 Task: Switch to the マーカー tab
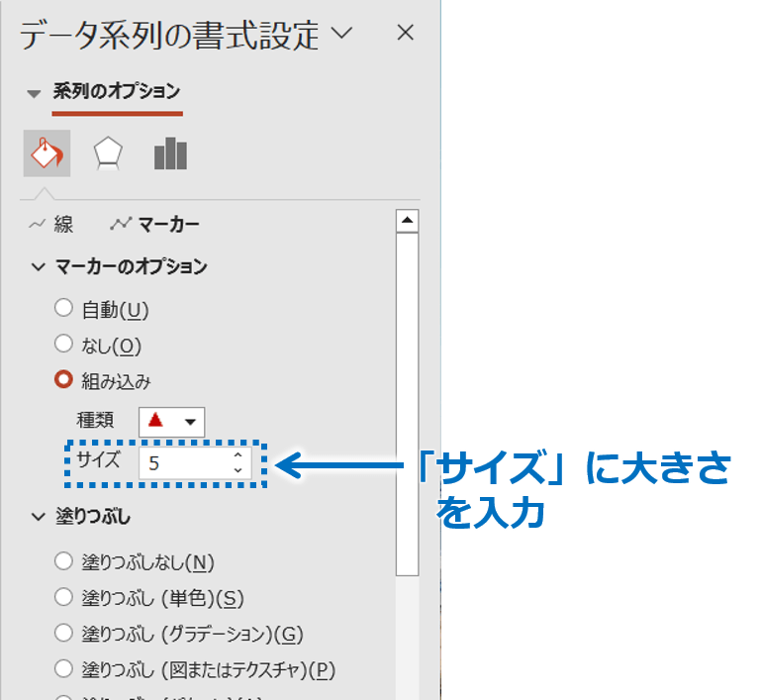tap(169, 225)
